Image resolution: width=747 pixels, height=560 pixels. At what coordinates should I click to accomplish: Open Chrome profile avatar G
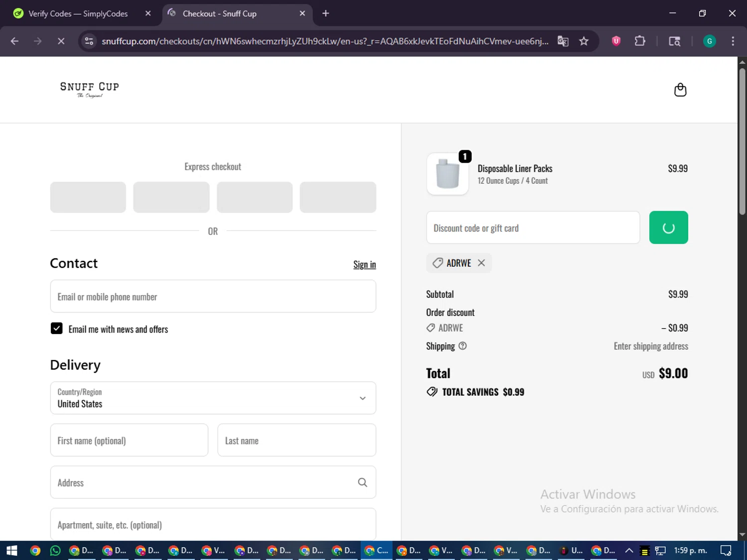click(x=709, y=41)
